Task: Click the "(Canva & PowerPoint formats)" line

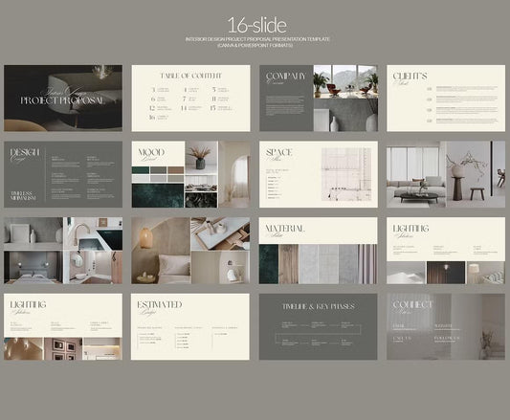Action: pyautogui.click(x=255, y=45)
